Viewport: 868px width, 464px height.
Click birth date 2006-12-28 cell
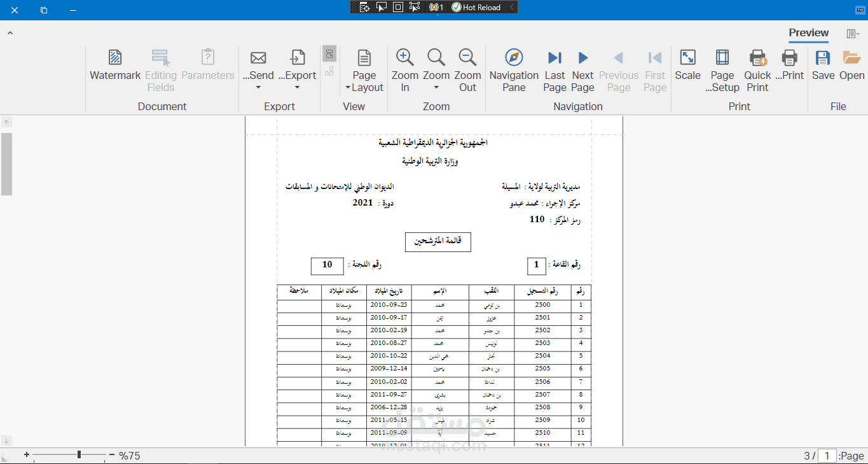click(x=389, y=407)
